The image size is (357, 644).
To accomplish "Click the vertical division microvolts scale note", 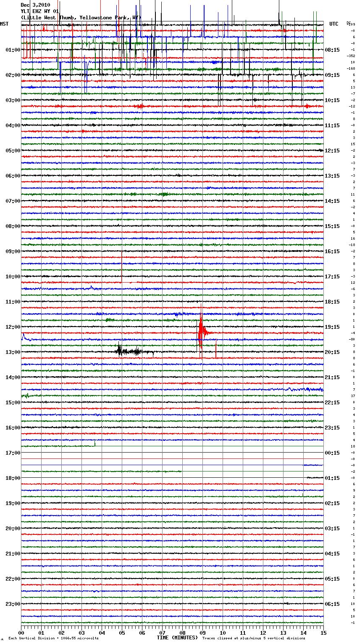I will pyautogui.click(x=53, y=638).
